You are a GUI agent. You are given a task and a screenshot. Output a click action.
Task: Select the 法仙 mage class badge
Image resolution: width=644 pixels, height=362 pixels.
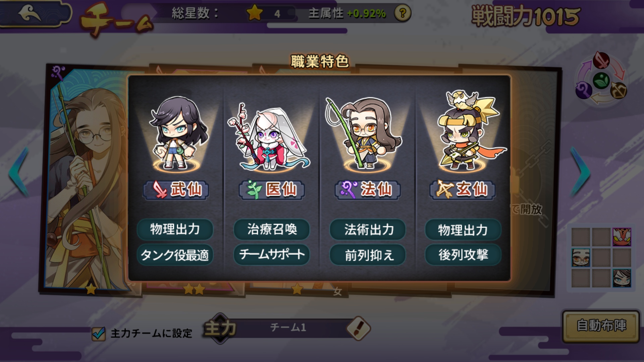click(368, 190)
